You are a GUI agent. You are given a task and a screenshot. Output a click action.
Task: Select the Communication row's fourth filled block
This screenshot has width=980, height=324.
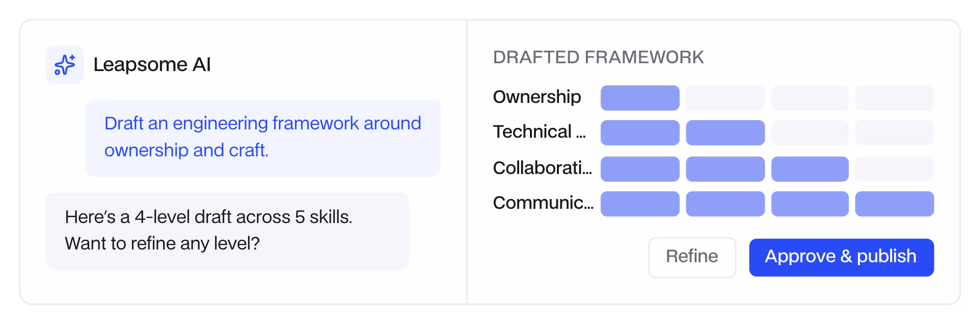(x=894, y=204)
